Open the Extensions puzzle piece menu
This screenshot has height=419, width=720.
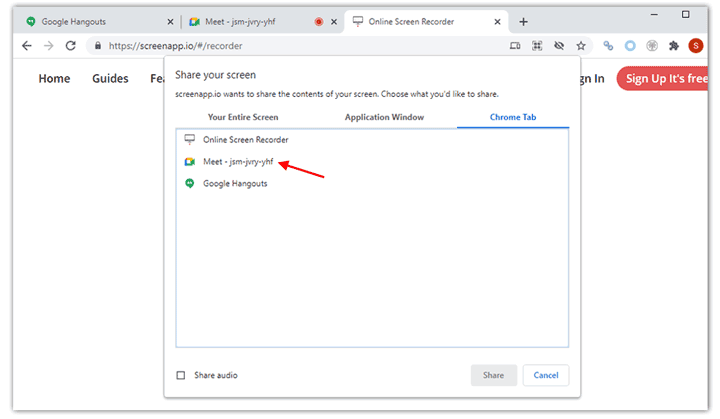click(674, 46)
